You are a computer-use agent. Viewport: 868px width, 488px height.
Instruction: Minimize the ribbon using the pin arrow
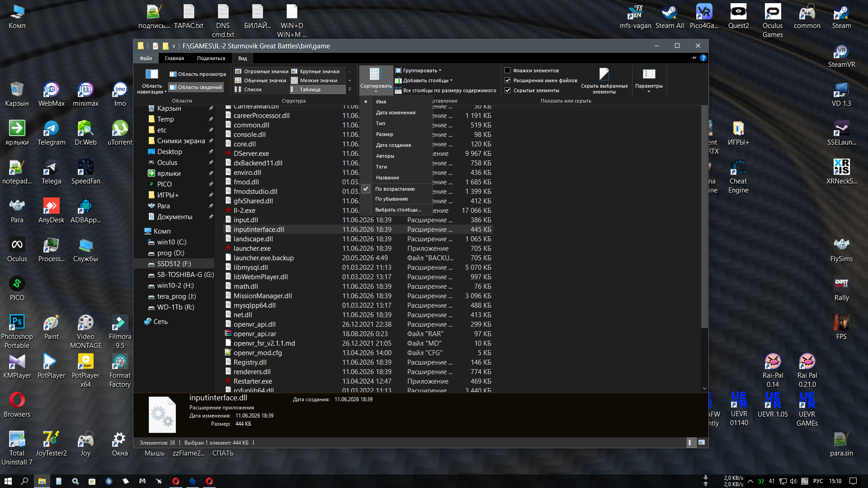click(694, 58)
